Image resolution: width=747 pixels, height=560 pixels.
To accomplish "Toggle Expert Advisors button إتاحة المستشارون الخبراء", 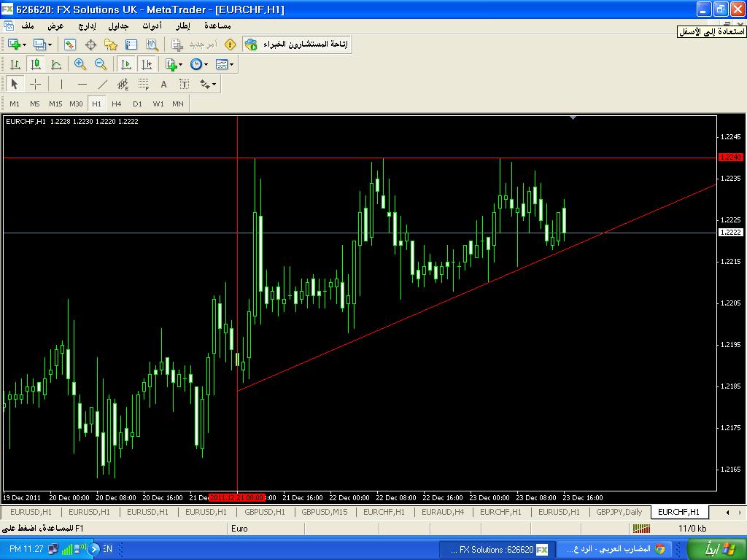I will tap(297, 44).
